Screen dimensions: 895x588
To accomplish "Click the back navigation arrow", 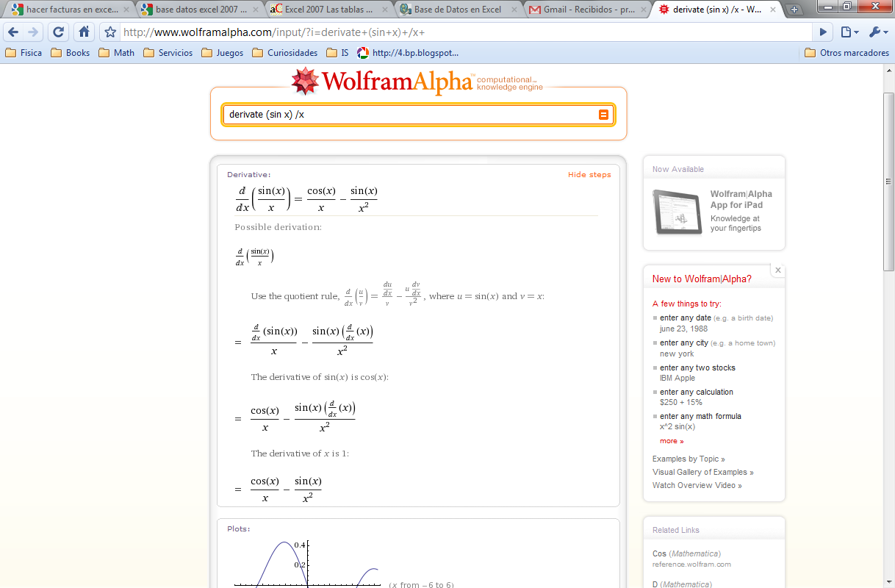I will pos(15,32).
